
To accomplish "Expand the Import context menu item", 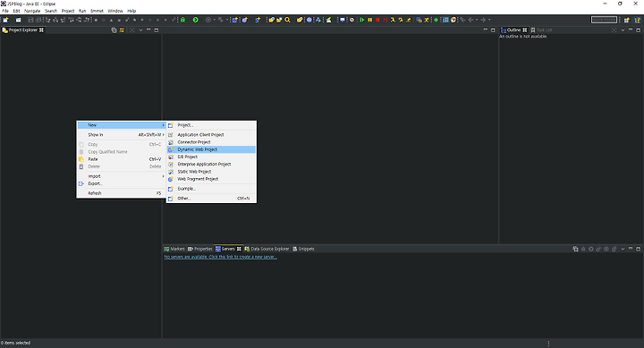I will (121, 176).
